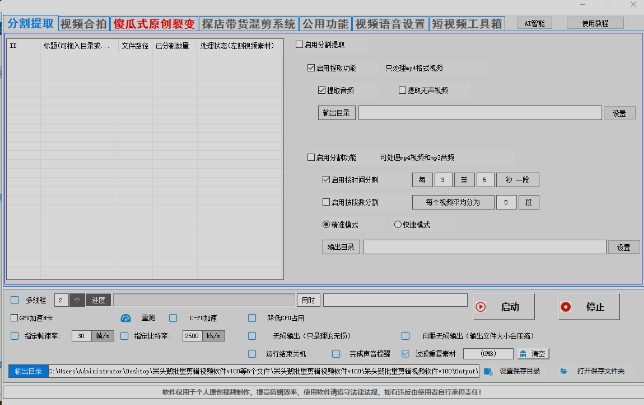This screenshot has width=644, height=405.
Task: Click the folder icon to set save directory
Action: pos(487,371)
